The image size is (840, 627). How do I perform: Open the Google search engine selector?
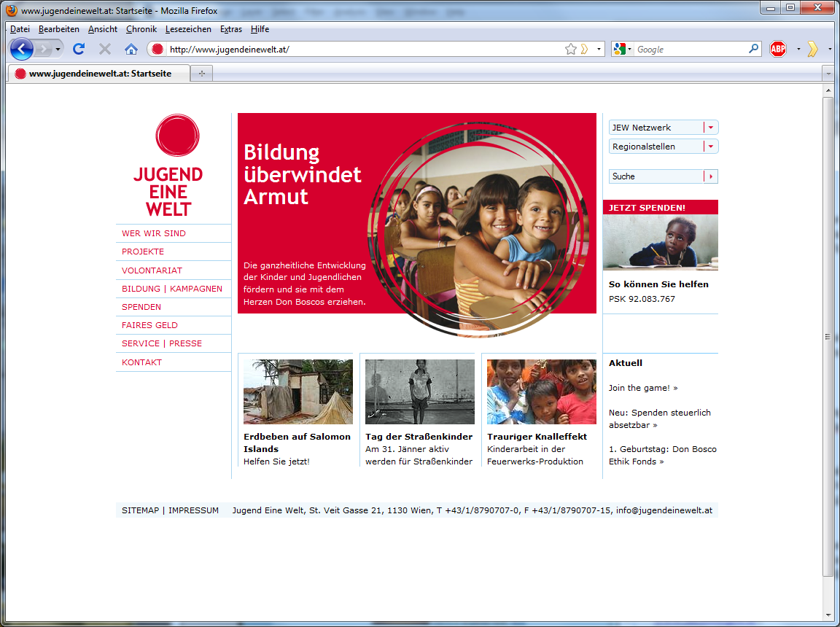click(x=623, y=50)
